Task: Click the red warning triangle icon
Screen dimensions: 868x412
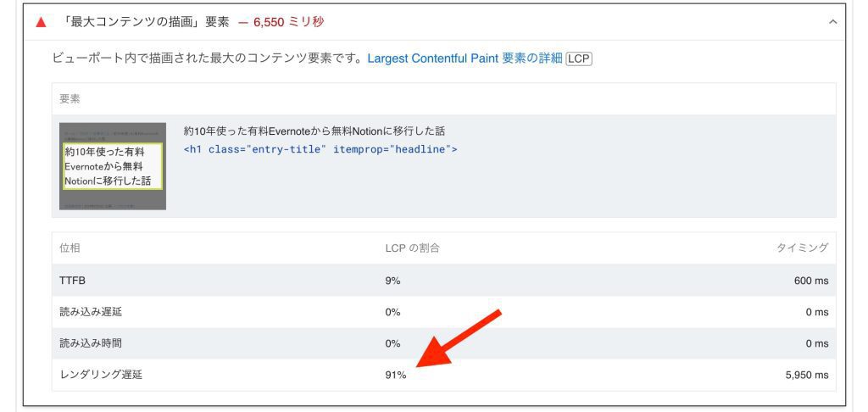Action: point(40,20)
